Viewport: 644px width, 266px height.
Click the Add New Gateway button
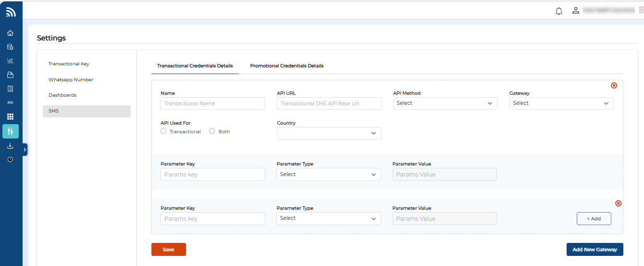pyautogui.click(x=594, y=250)
